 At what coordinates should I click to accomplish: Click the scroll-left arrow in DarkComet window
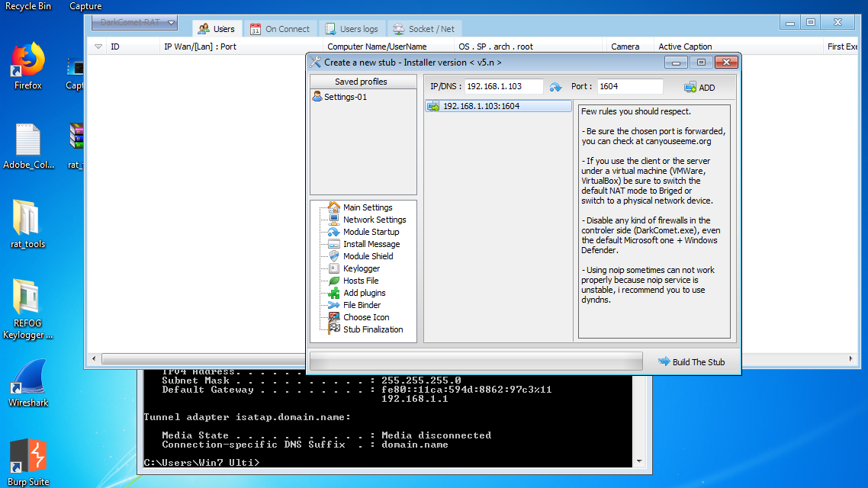94,359
